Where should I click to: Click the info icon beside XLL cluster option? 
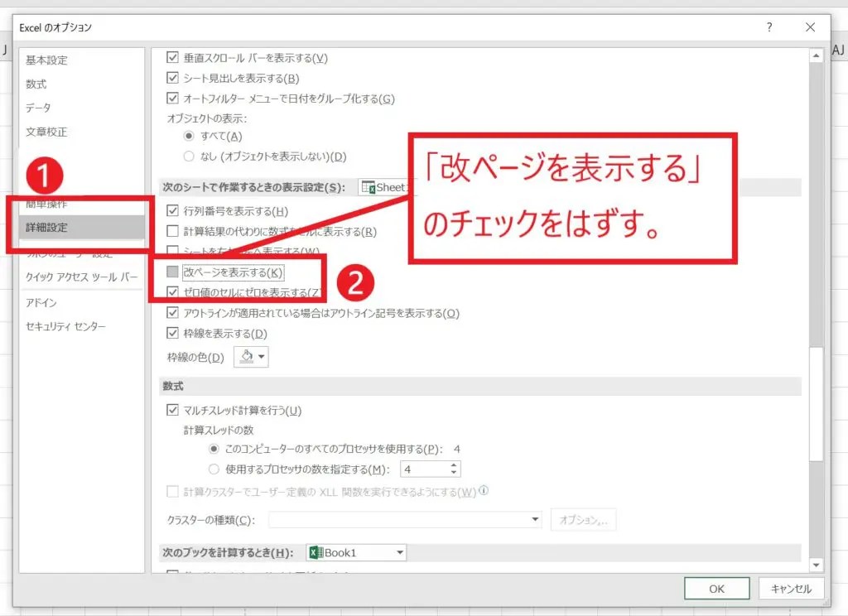484,490
